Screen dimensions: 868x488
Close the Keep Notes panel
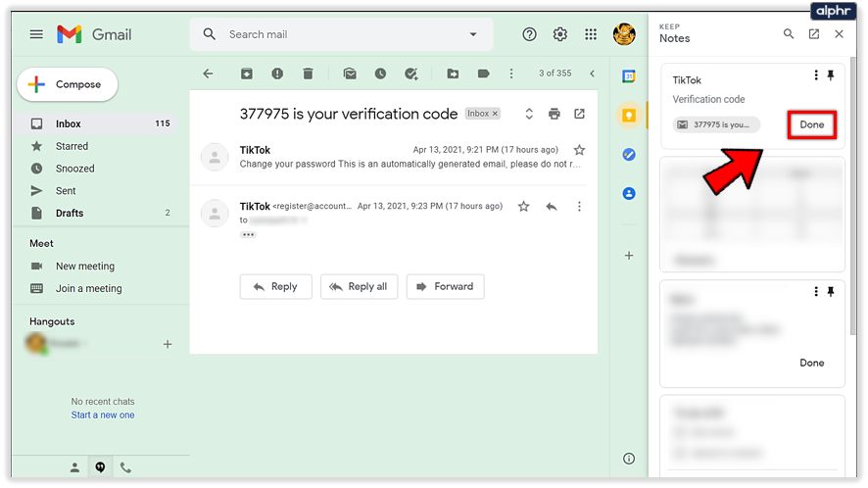[840, 34]
